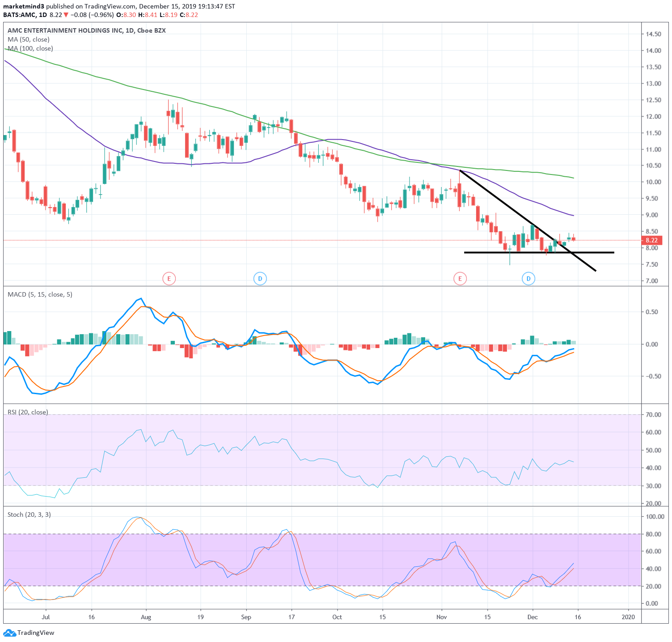Click the AMC Entertainment Holdings chart title

86,30
